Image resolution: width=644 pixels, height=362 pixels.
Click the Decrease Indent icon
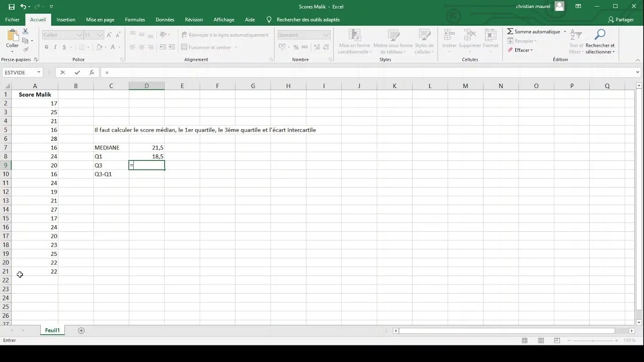coord(163,47)
